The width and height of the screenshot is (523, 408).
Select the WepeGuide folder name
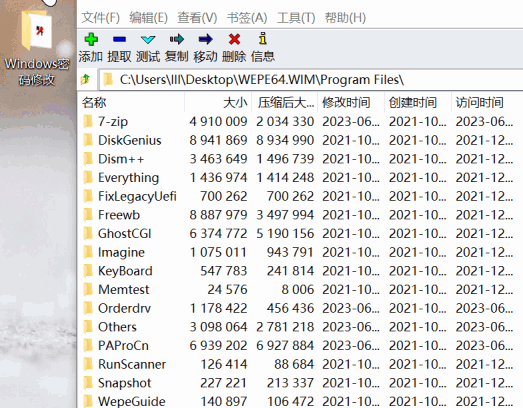click(132, 401)
